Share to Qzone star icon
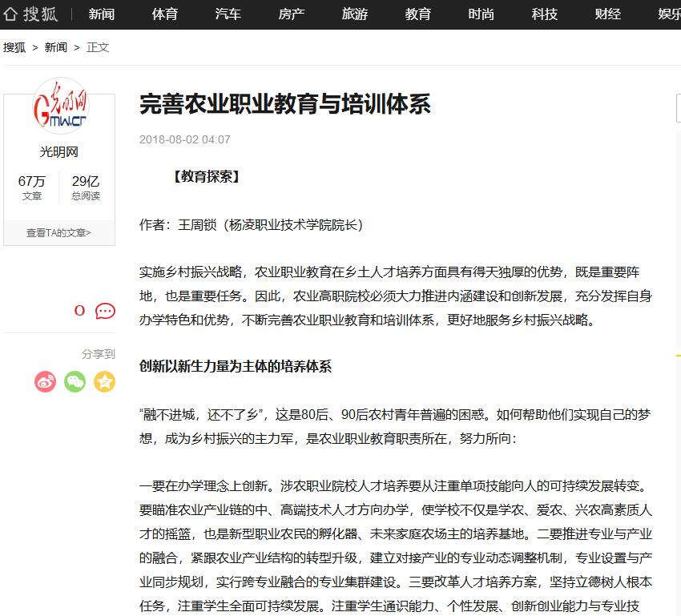Screen dimensions: 681x616 point(104,381)
